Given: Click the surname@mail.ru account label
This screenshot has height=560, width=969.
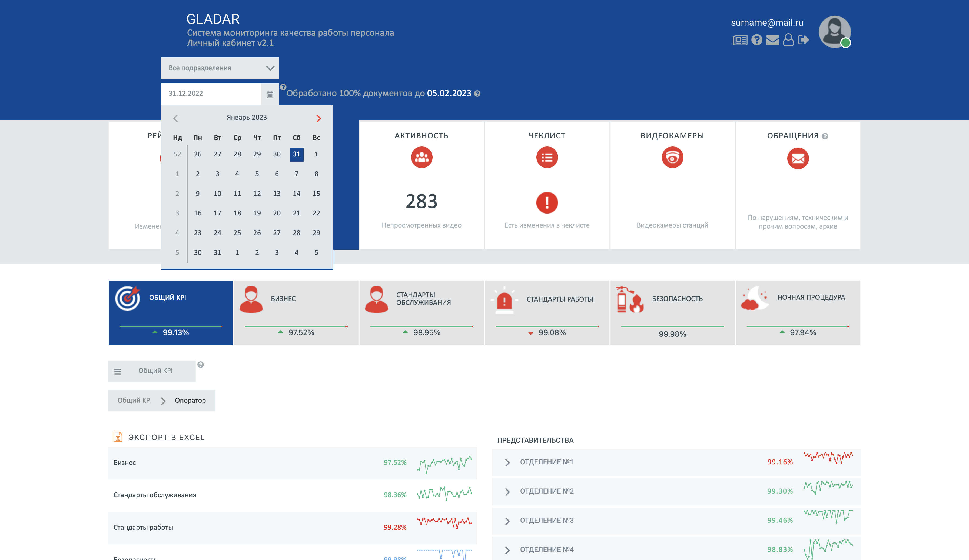Looking at the screenshot, I should pyautogui.click(x=767, y=23).
